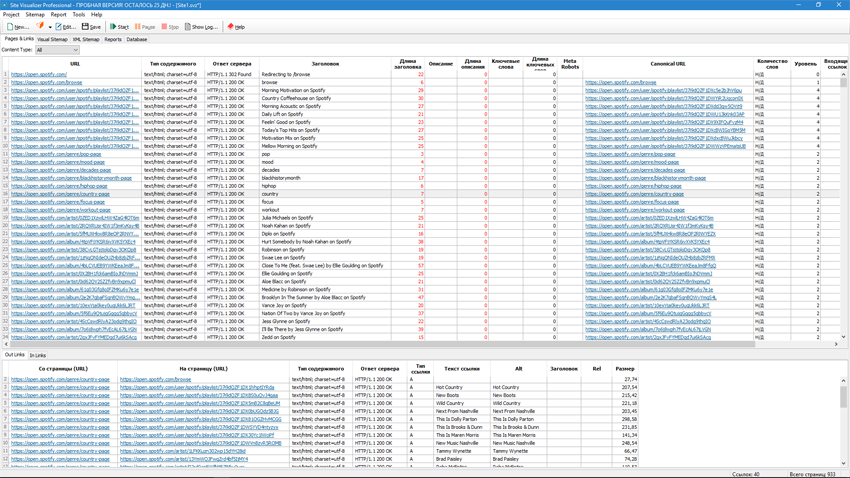Click the Site Visualizer app icon in title bar
850x478 pixels.
pyautogui.click(x=4, y=5)
